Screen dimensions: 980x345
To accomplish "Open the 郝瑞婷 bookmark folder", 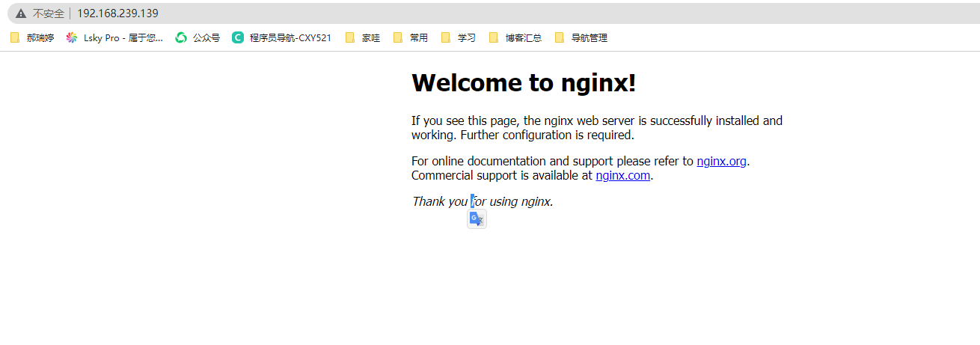I will (32, 37).
